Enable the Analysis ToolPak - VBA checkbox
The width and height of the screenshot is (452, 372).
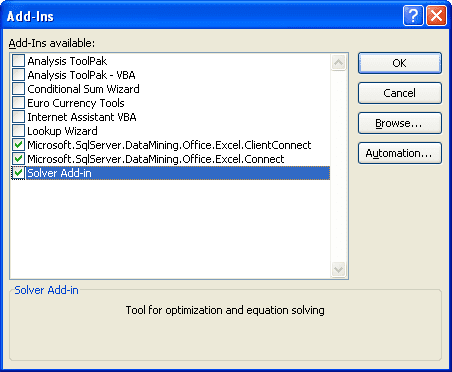[18, 75]
